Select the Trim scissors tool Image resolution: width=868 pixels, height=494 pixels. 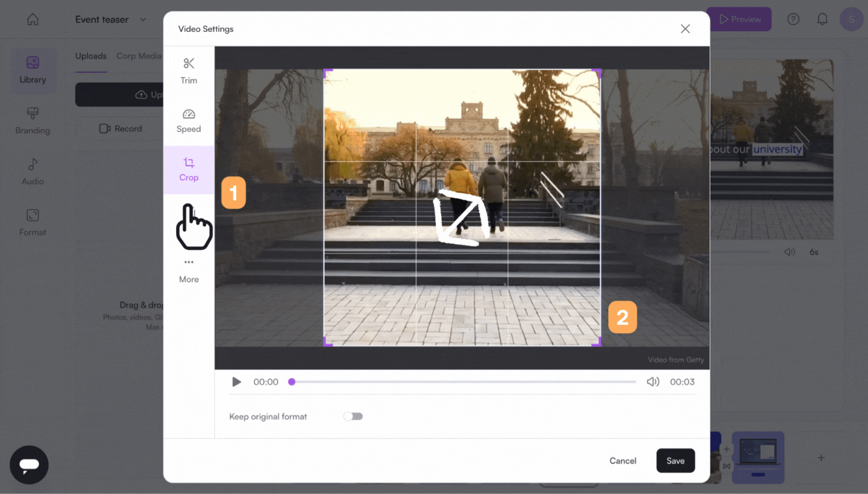pyautogui.click(x=189, y=70)
